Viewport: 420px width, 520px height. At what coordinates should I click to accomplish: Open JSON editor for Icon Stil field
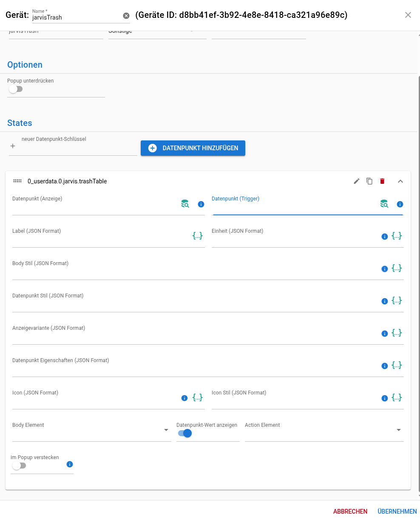397,398
